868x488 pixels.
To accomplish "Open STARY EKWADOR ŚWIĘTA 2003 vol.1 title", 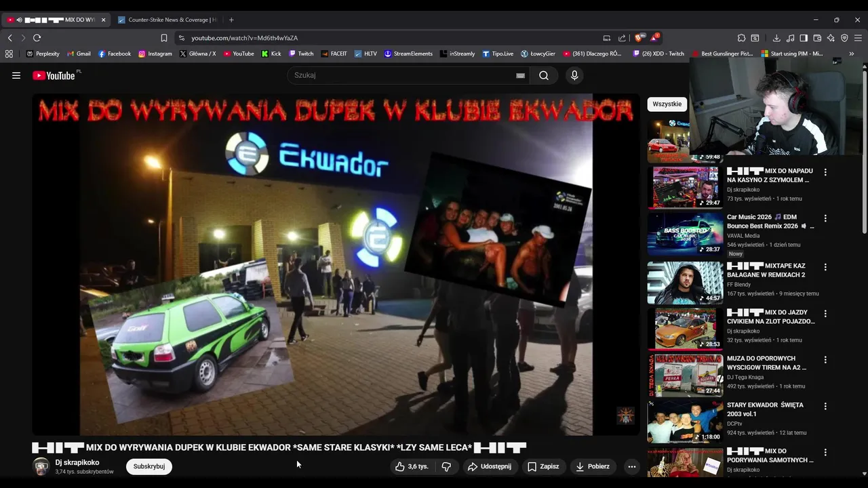I will click(766, 409).
